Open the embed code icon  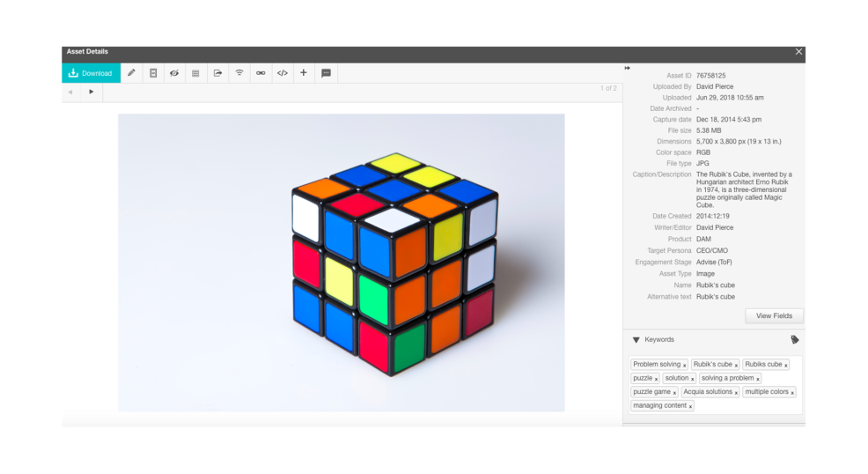(x=282, y=73)
